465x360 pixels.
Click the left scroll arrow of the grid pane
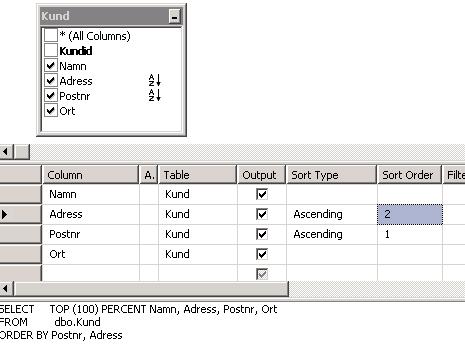pos(6,289)
